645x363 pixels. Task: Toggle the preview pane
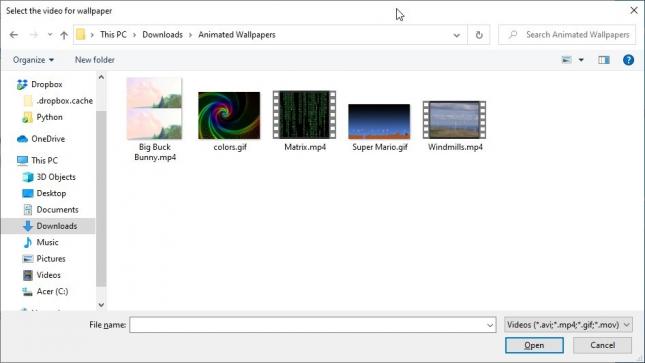(603, 60)
